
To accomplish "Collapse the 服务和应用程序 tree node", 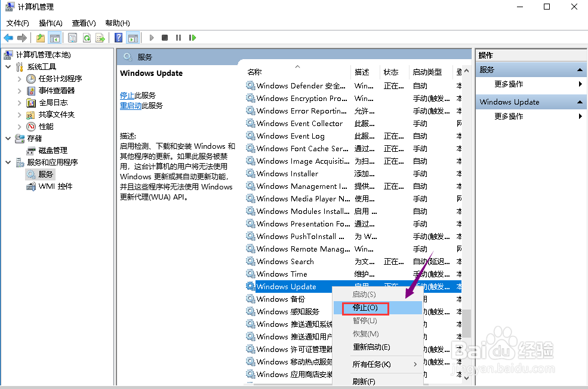I will [8, 163].
